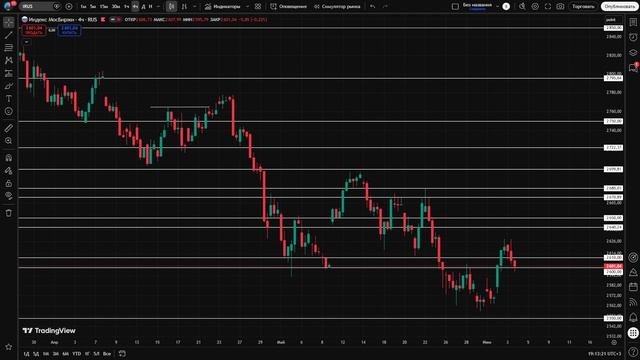This screenshot has height=360, width=640.
Task: Select the brush drawing tool
Action: 9,86
